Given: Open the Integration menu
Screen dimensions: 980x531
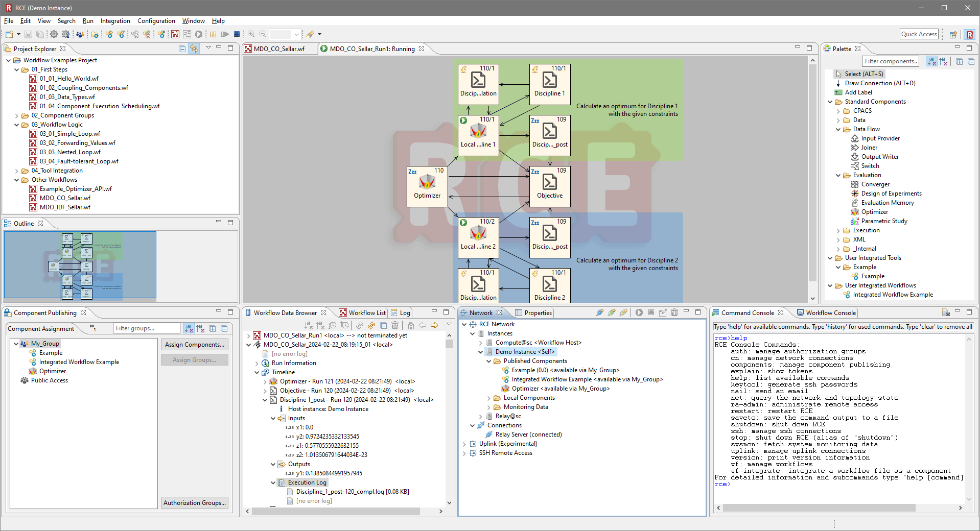Looking at the screenshot, I should [115, 21].
